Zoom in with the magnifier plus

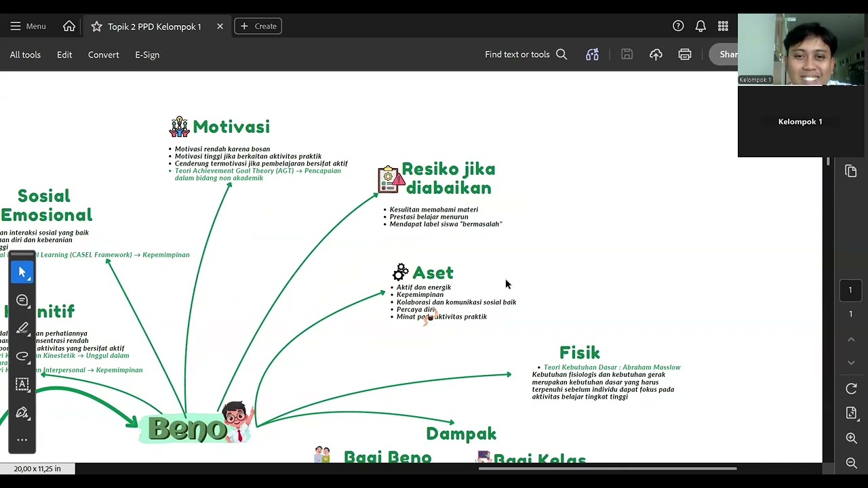pyautogui.click(x=852, y=439)
